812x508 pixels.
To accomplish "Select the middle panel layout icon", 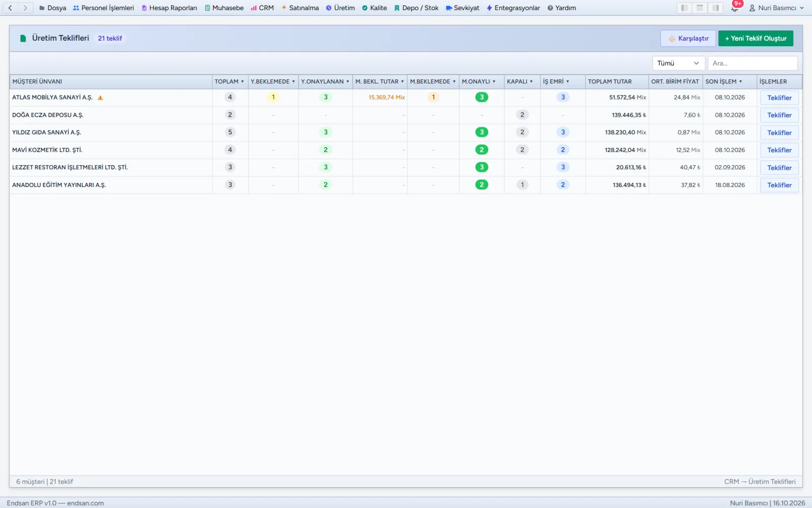I will coord(700,8).
